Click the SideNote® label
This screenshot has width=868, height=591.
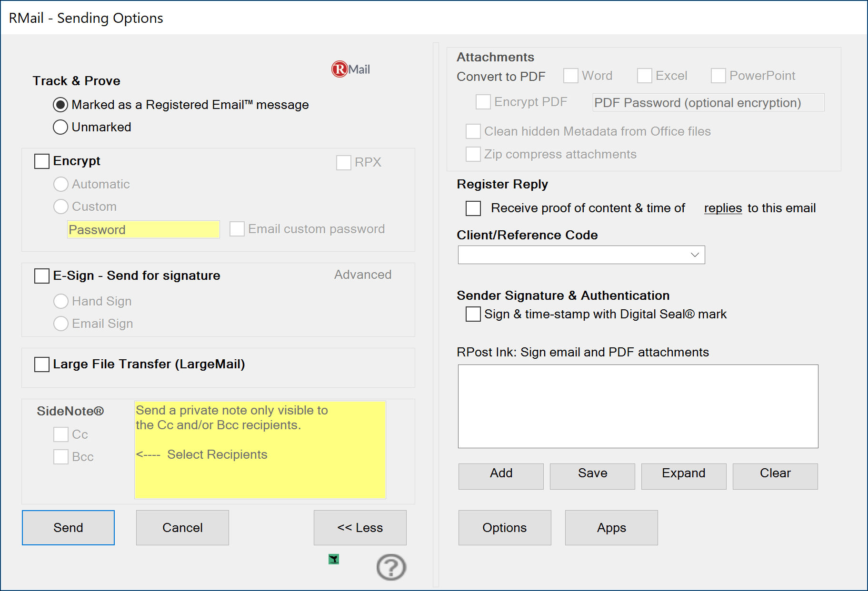pyautogui.click(x=70, y=411)
